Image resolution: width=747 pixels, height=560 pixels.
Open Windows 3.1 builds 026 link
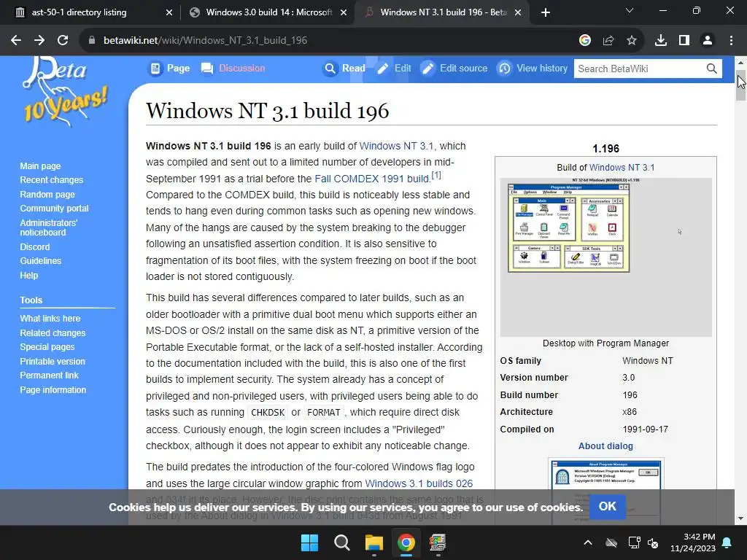tap(419, 483)
